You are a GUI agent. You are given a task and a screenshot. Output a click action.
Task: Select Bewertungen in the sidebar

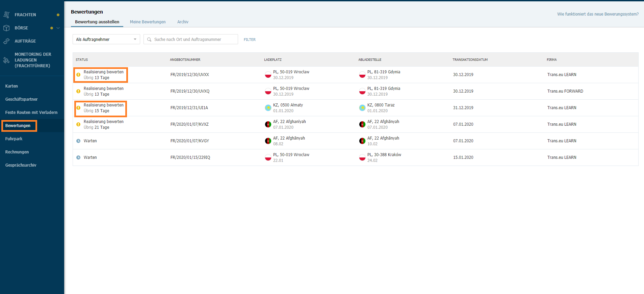pyautogui.click(x=18, y=126)
